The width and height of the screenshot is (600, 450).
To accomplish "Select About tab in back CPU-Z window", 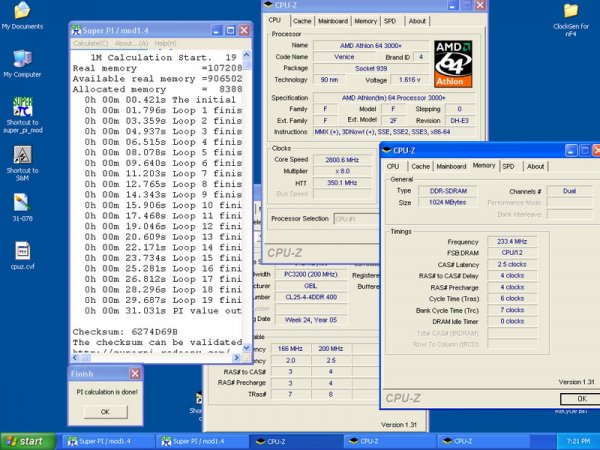I will click(417, 21).
